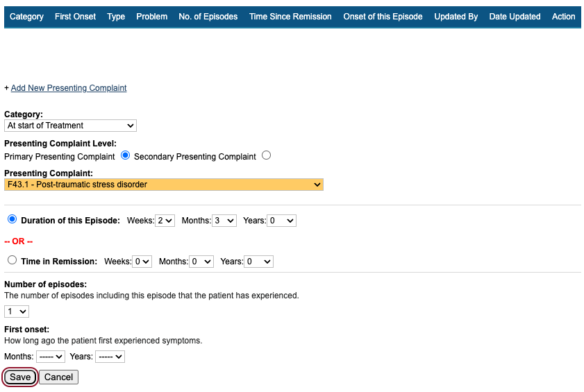The height and width of the screenshot is (392, 584).
Task: Select Duration of this Episode option
Action: click(12, 219)
